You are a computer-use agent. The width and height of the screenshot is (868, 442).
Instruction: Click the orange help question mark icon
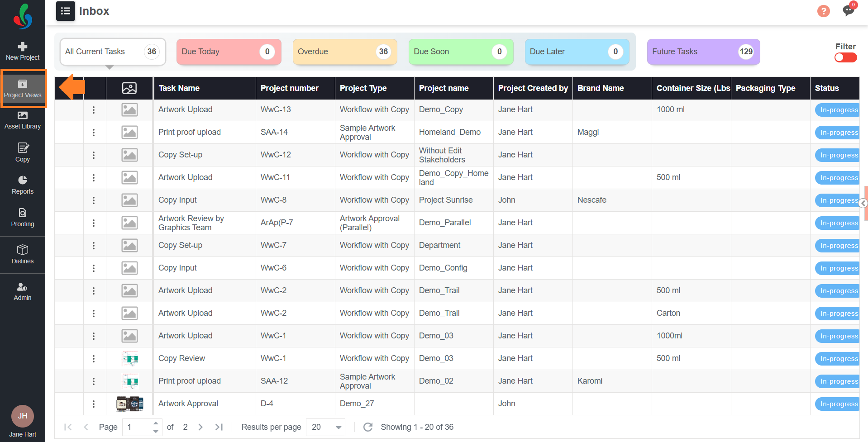tap(823, 11)
